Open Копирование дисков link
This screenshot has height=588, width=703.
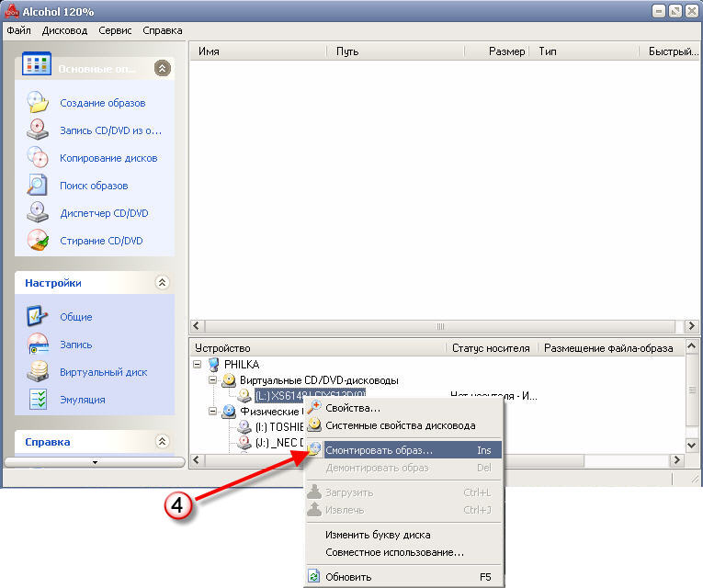tap(108, 158)
